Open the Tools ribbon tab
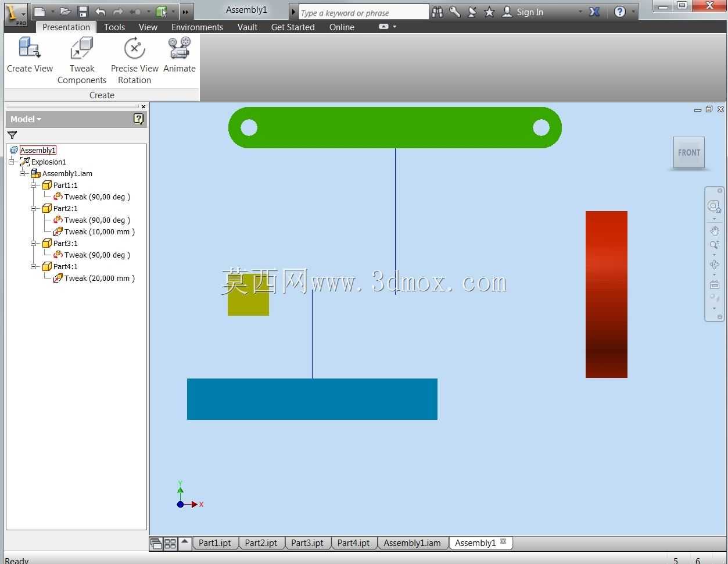728x564 pixels. coord(114,27)
